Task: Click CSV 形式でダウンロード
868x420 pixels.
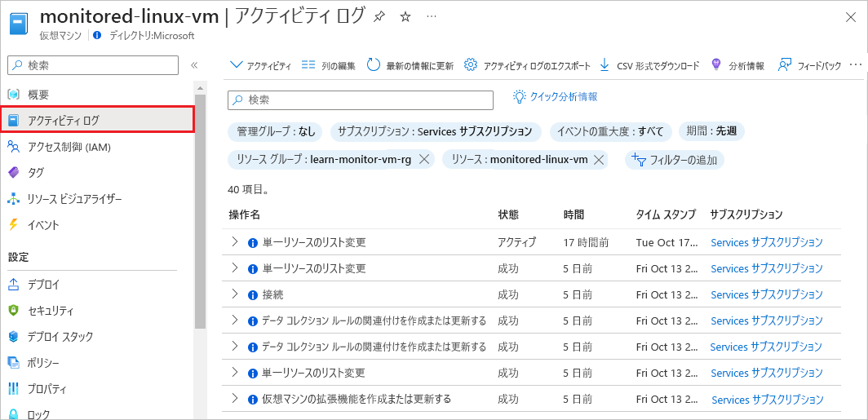Action: tap(649, 65)
